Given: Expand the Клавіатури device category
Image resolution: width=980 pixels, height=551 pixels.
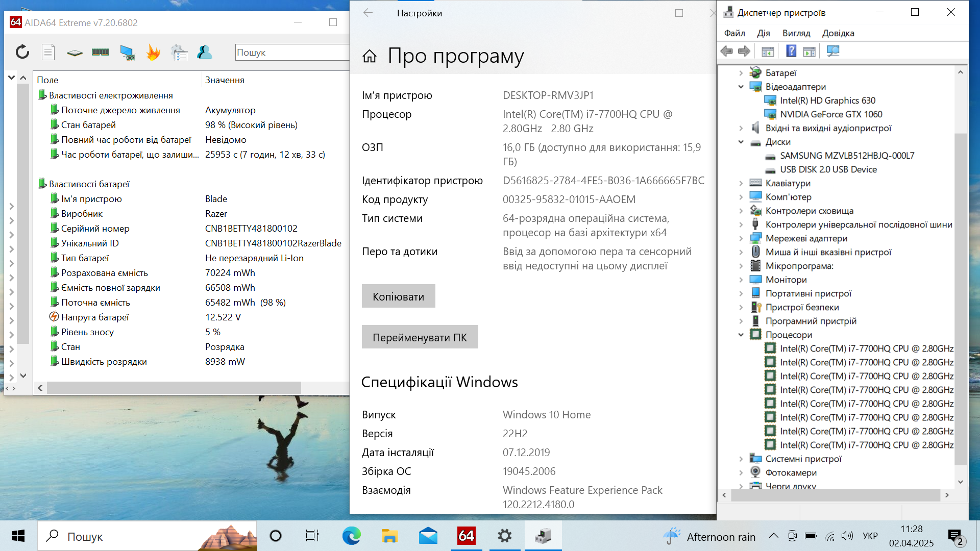Looking at the screenshot, I should pyautogui.click(x=741, y=183).
